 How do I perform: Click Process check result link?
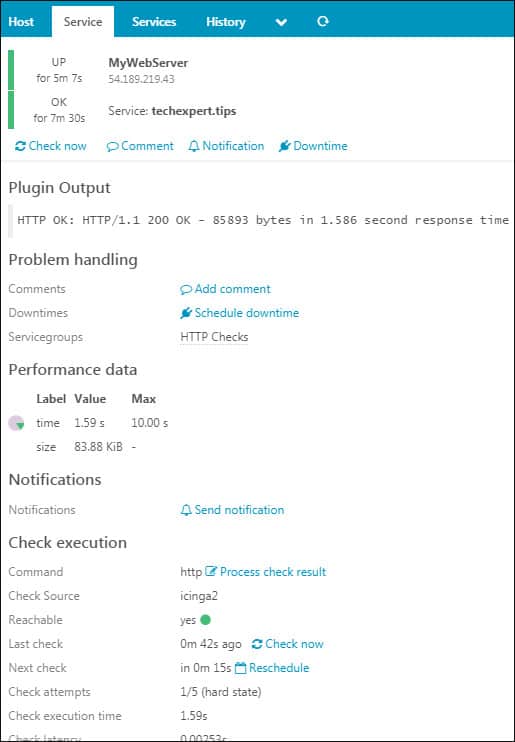pos(266,572)
